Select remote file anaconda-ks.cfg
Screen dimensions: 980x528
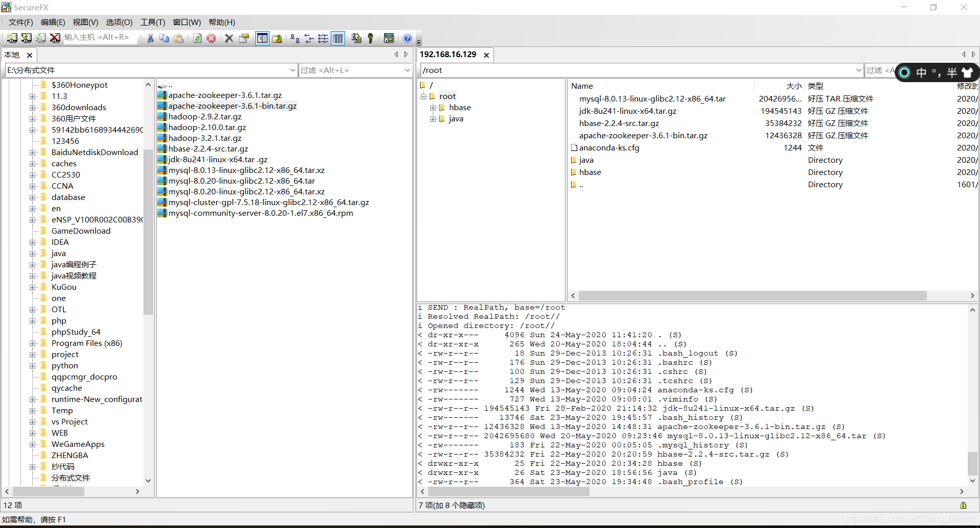tap(609, 148)
